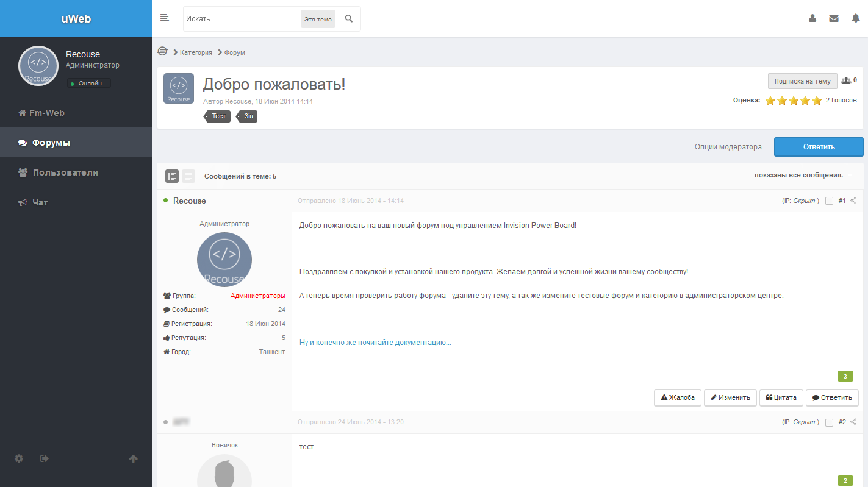Click 'Сообщений в теме: 5' text

click(x=240, y=176)
